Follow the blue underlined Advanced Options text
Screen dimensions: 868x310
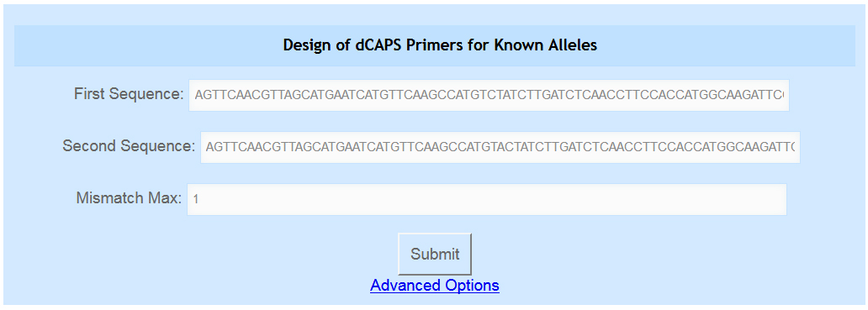(435, 285)
